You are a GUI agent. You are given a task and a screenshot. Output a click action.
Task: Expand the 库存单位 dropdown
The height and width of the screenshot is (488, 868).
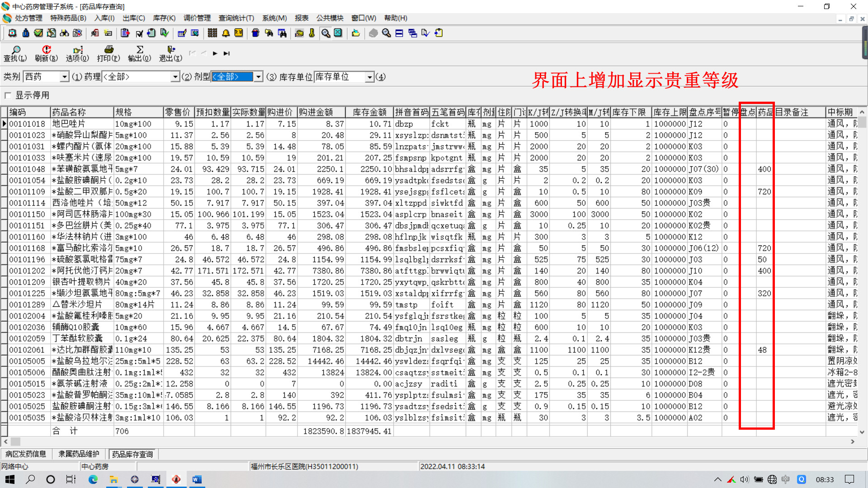click(369, 77)
